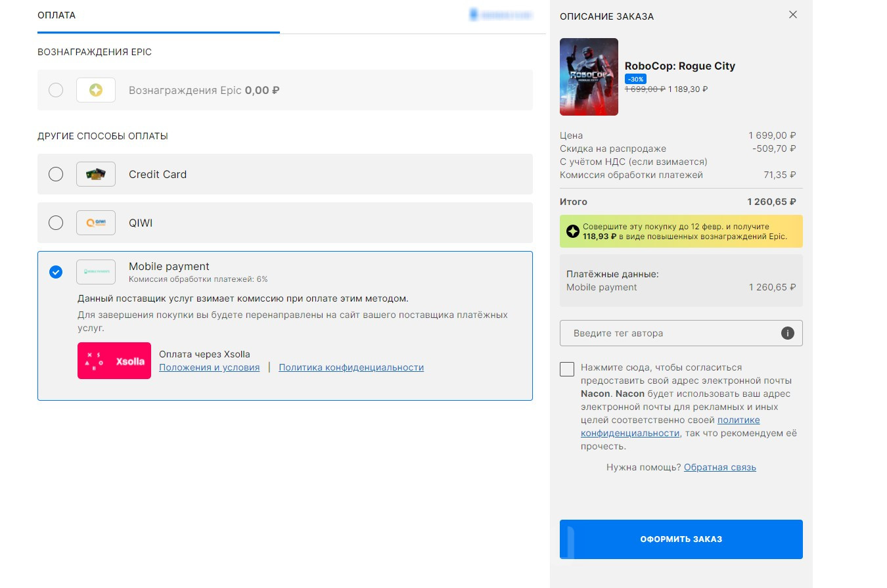Close the order summary panel
The image size is (887, 588).
coord(793,14)
